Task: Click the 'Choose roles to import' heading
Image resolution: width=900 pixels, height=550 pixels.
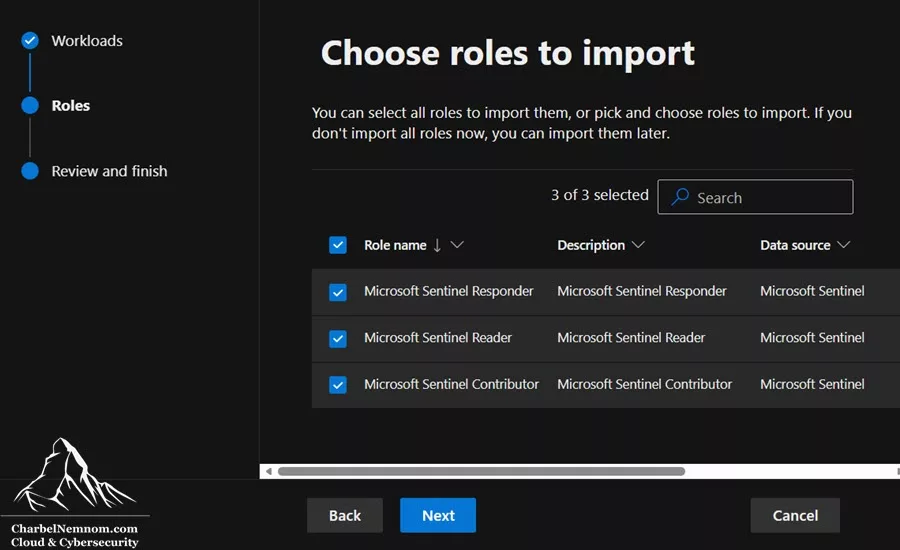Action: 507,53
